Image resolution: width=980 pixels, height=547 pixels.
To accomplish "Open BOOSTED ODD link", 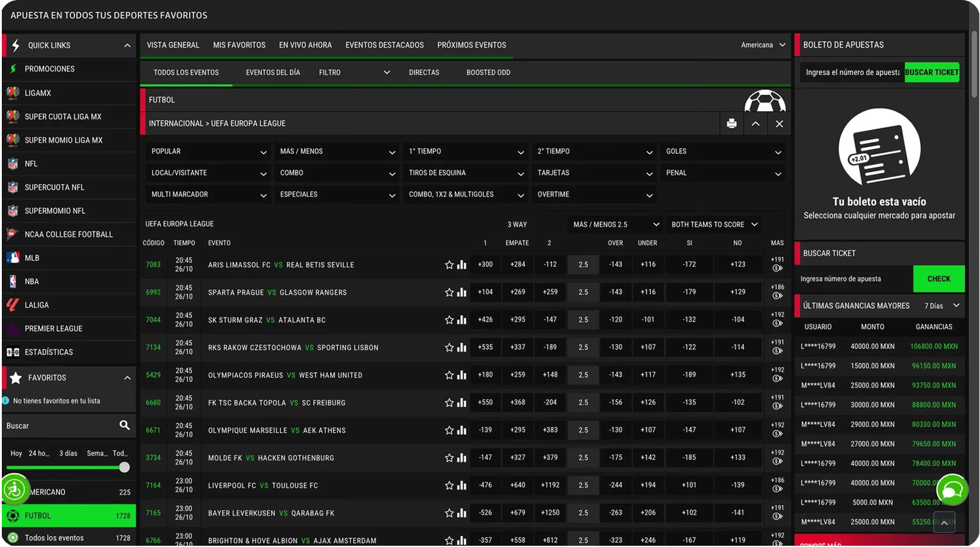I will tap(488, 72).
